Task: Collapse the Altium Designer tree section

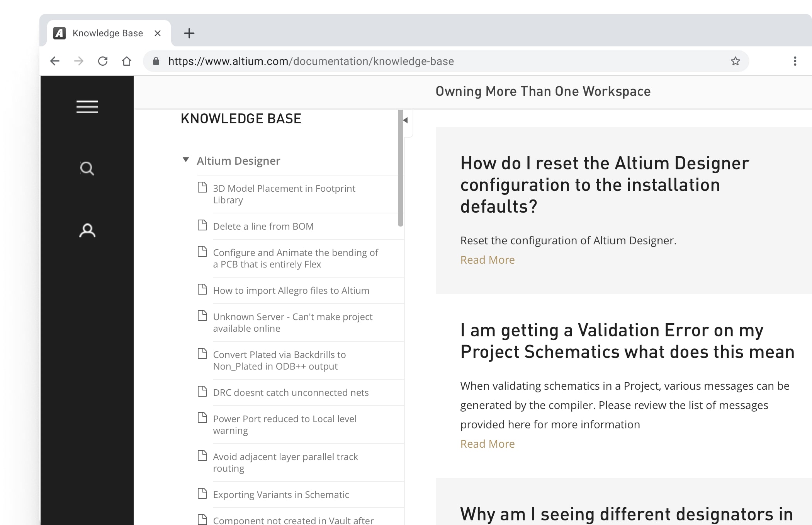Action: coord(186,160)
